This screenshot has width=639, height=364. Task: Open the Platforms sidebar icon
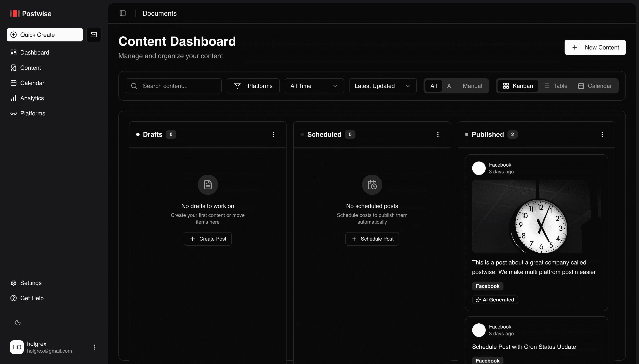pyautogui.click(x=14, y=113)
